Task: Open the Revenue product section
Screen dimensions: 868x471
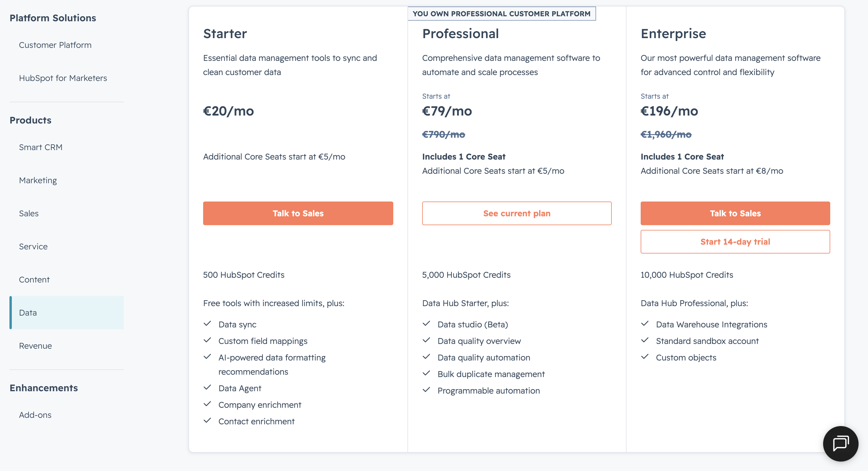Action: click(35, 346)
